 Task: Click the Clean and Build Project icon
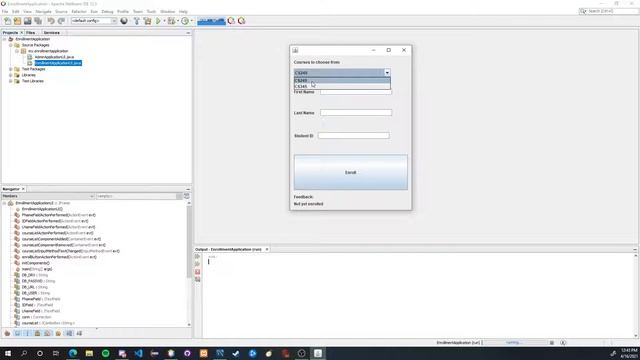coord(147,21)
